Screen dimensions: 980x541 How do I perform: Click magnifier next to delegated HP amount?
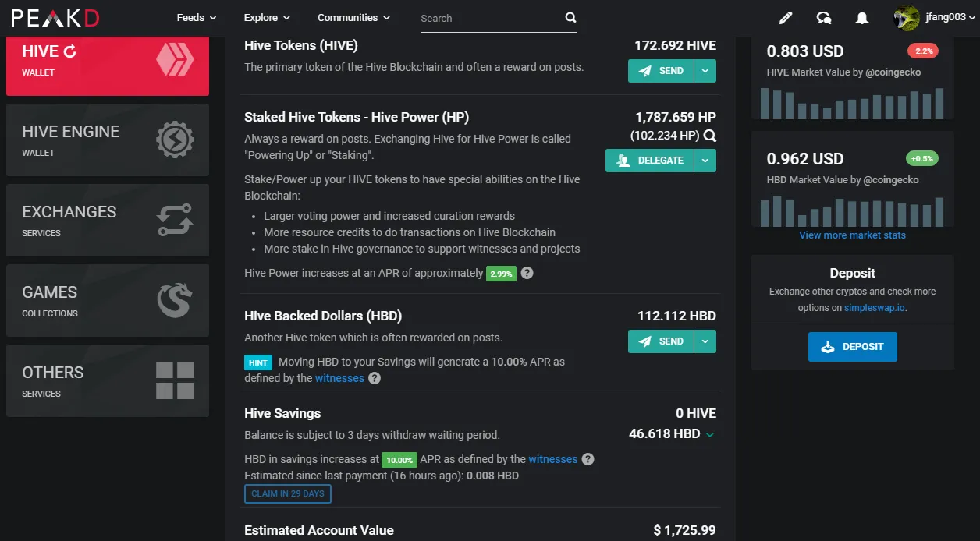click(709, 136)
